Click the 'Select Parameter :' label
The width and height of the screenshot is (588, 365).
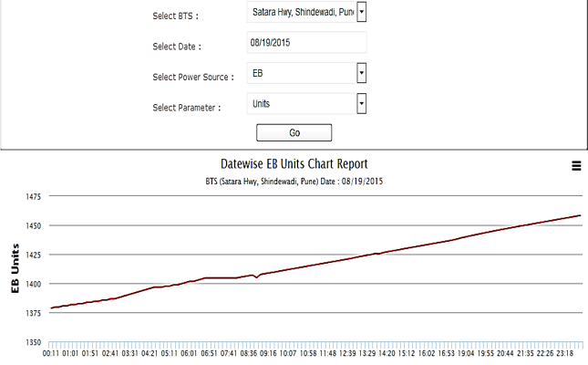pyautogui.click(x=186, y=108)
